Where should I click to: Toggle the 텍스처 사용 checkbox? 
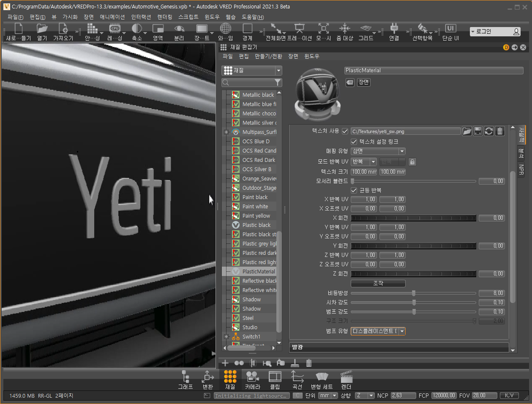coord(345,131)
